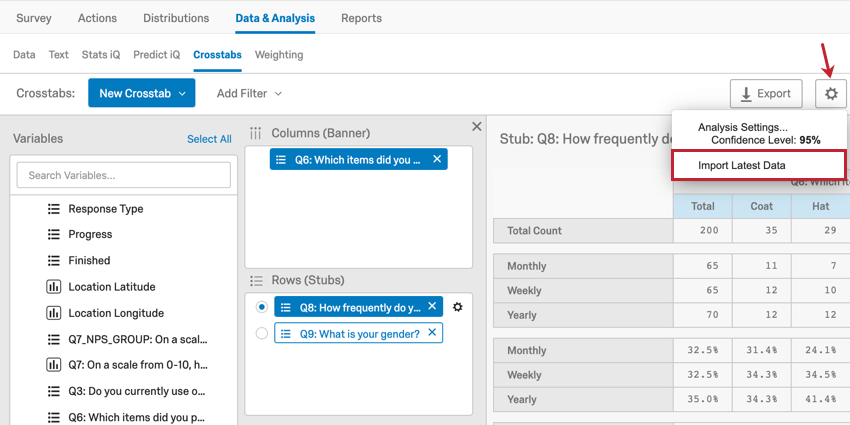Screen dimensions: 850x425
Task: Expand the New Crosstab dropdown
Action: click(141, 93)
